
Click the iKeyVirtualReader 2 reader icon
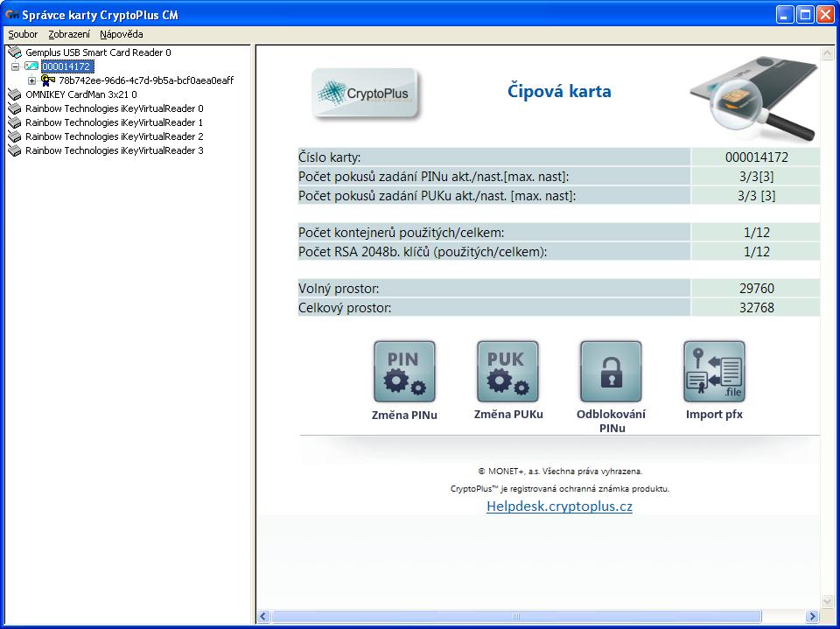point(15,136)
